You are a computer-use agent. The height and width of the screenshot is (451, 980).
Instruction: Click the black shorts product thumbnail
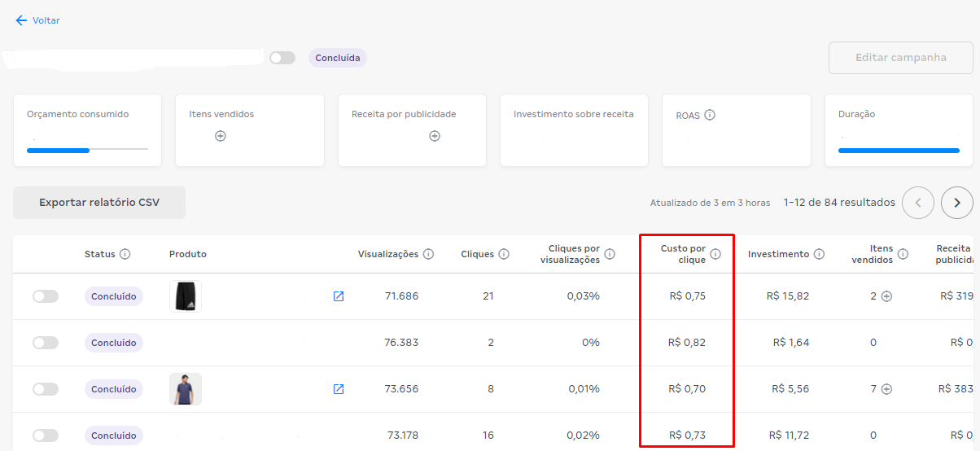[x=186, y=296]
